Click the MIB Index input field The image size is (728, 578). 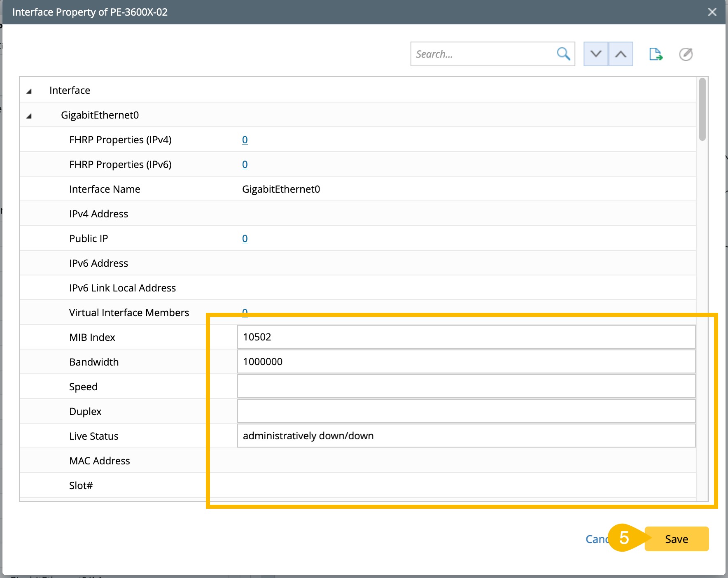coord(466,337)
